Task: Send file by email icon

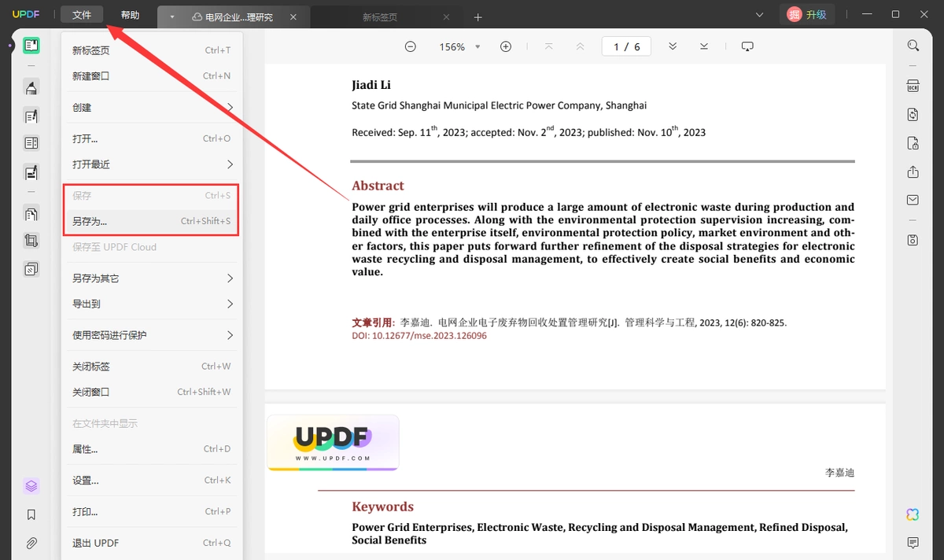Action: click(x=913, y=200)
